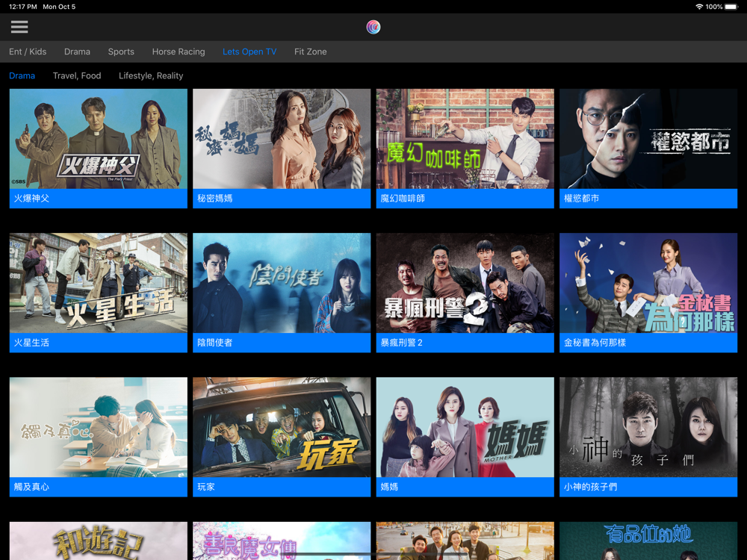Screen dimensions: 747x560
Task: Tap the Wi-Fi status icon
Action: [x=699, y=7]
